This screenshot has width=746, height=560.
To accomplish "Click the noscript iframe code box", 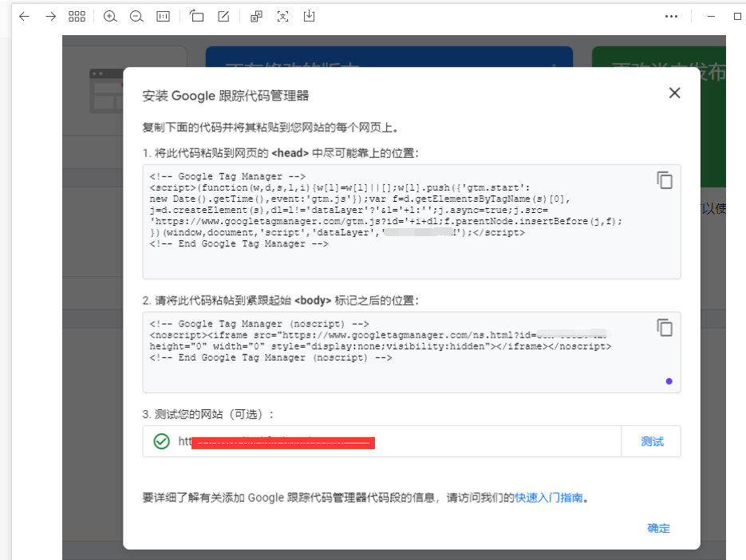I will point(412,352).
